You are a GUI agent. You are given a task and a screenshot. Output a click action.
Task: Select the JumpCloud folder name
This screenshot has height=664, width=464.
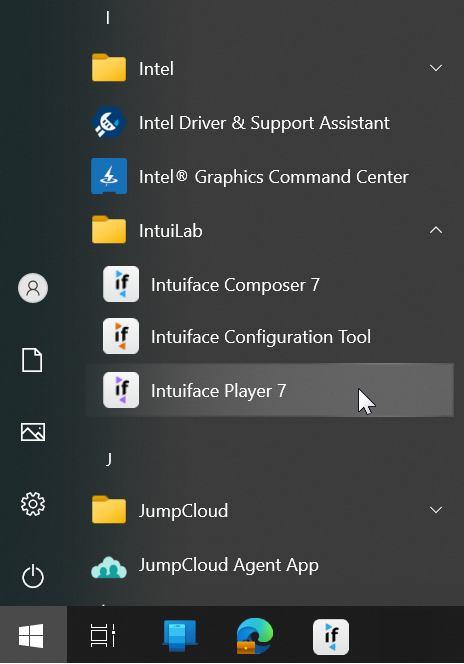(183, 511)
